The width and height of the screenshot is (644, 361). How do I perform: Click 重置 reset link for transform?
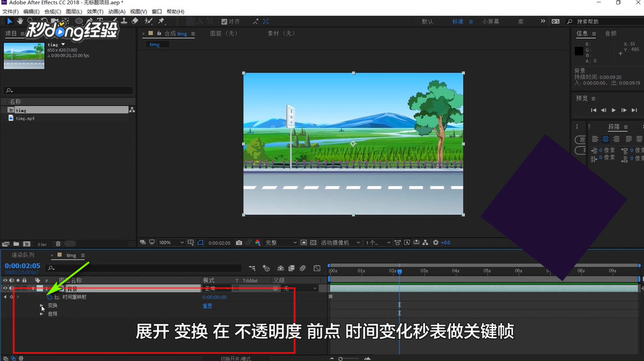(x=207, y=306)
